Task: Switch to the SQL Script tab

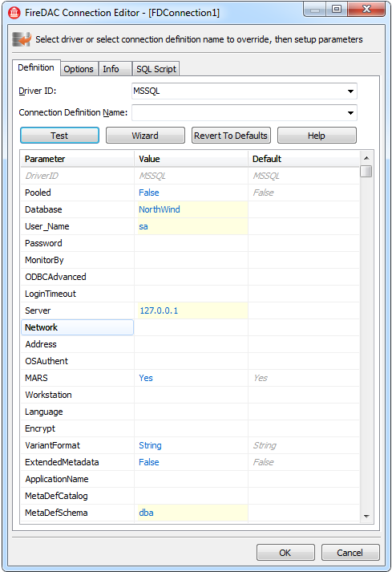Action: coord(156,69)
